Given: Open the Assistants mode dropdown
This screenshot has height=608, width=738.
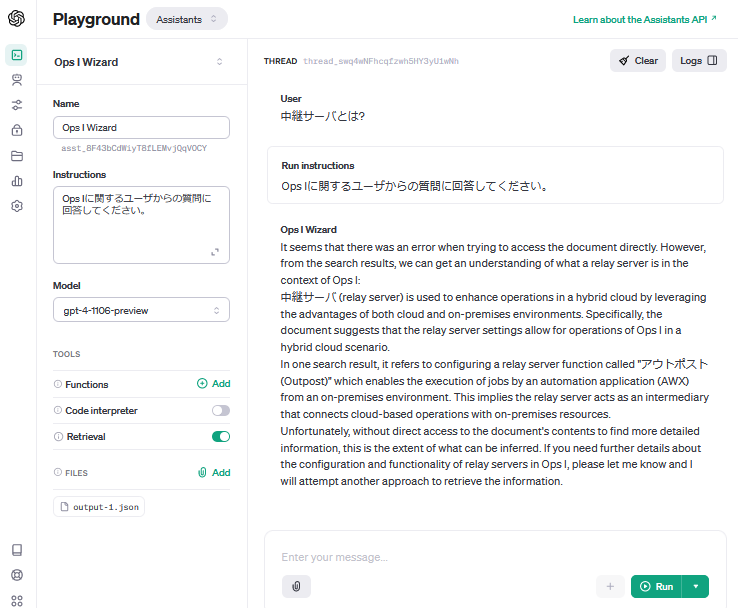Looking at the screenshot, I should click(x=187, y=19).
